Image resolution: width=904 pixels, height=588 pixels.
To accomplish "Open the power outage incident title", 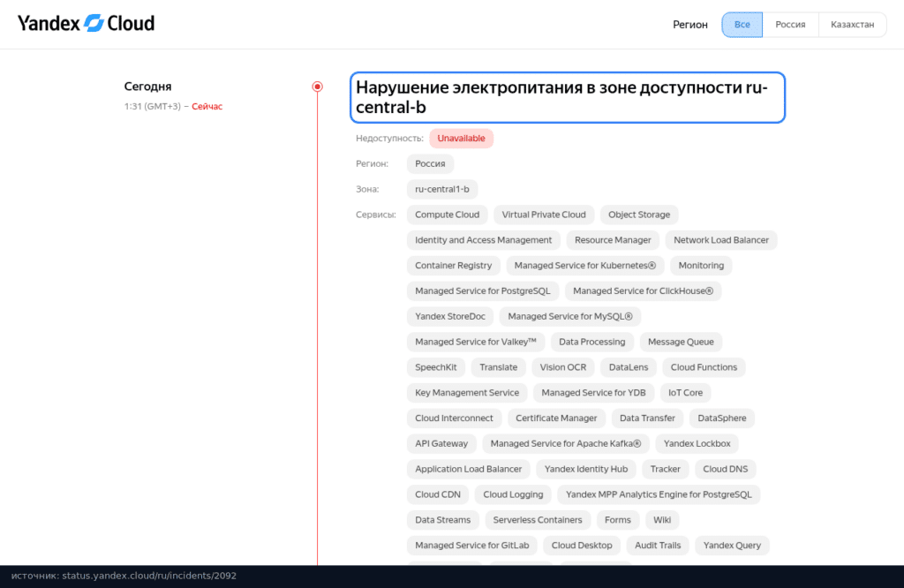I will (x=568, y=97).
